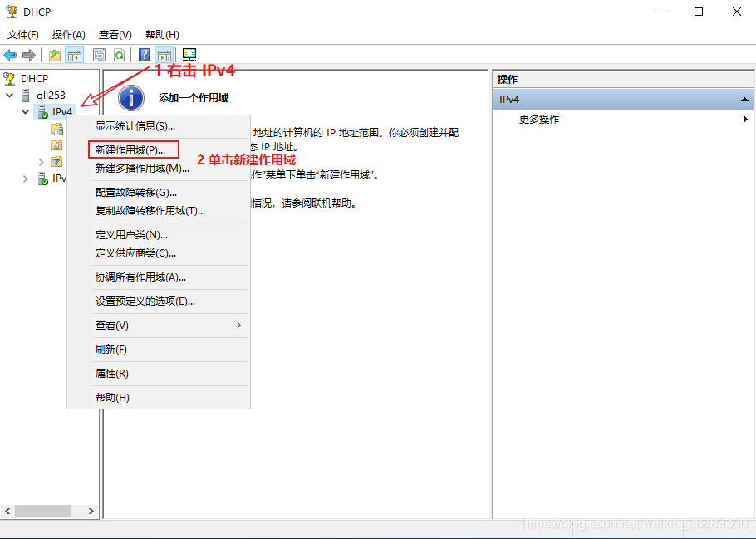Collapse the qll253 server node
The width and height of the screenshot is (756, 539).
[x=10, y=96]
